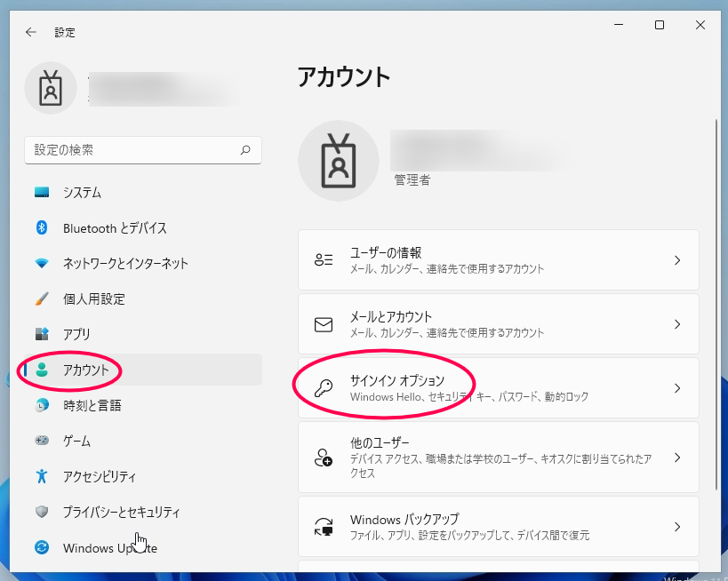Select プライバシーとセキュリティ in the sidebar

coord(143,512)
